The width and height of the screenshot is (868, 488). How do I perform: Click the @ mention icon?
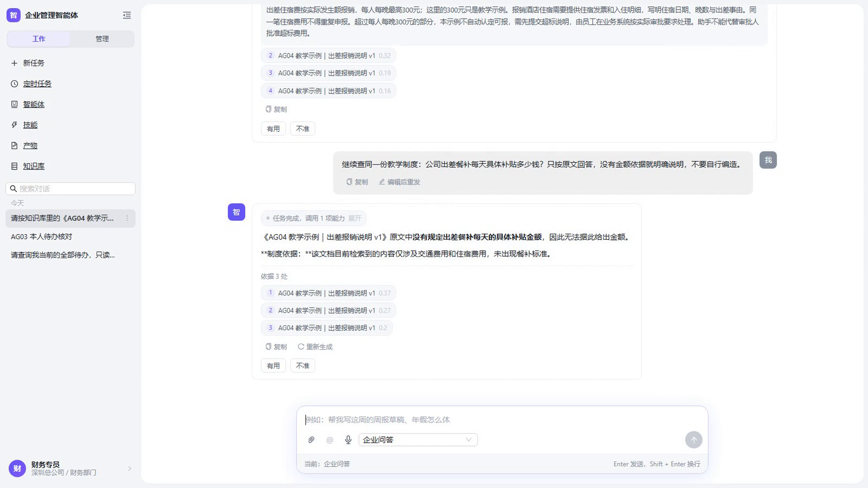[330, 440]
